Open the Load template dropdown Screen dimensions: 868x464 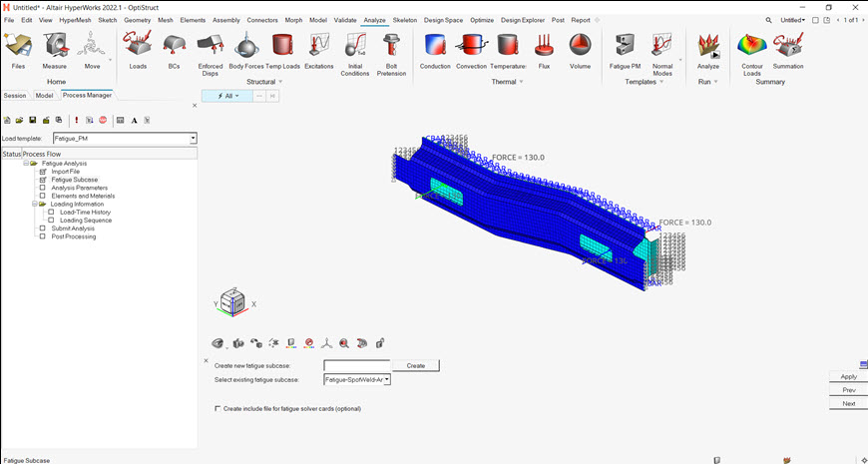(x=193, y=138)
